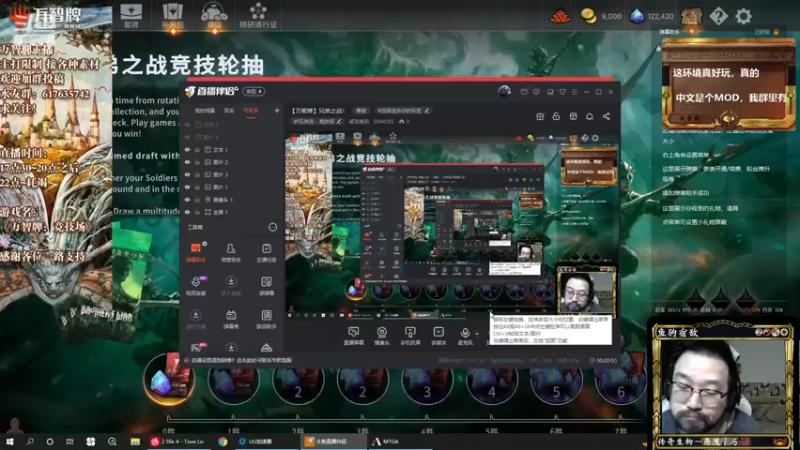This screenshot has height=450, width=800.
Task: Open Chrome from the taskbar
Action: click(223, 441)
